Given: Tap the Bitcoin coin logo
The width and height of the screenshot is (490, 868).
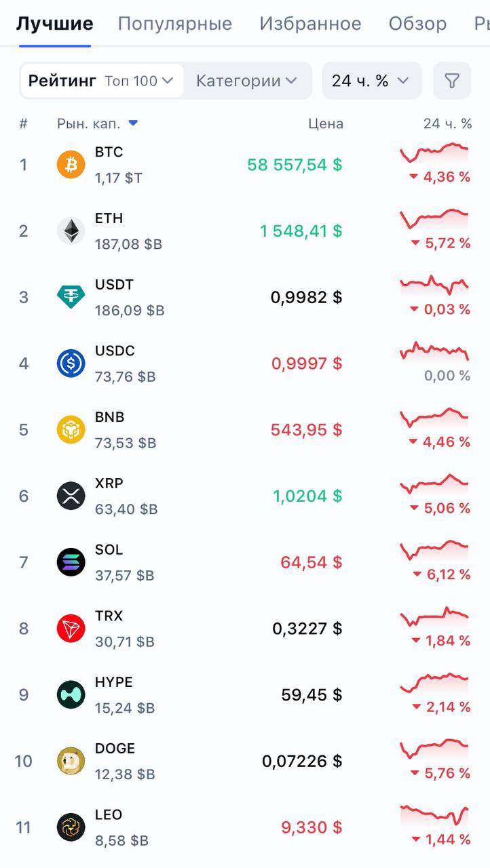Looking at the screenshot, I should pos(71,165).
